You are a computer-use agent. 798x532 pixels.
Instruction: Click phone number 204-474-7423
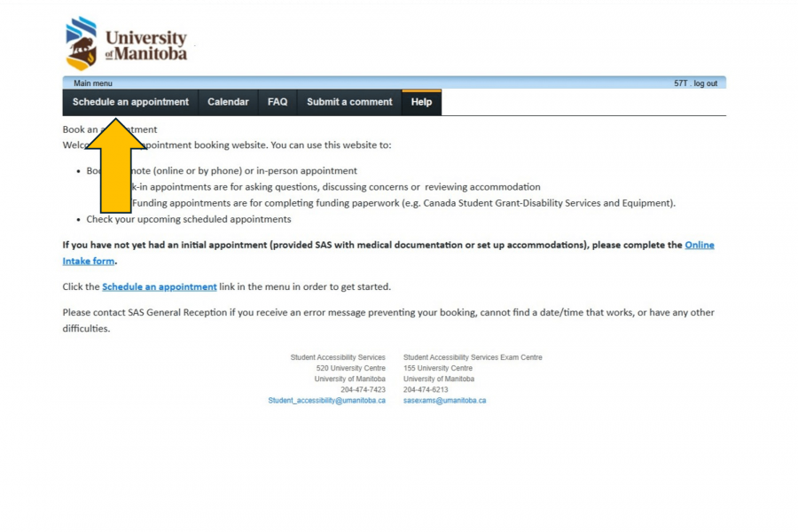point(363,390)
